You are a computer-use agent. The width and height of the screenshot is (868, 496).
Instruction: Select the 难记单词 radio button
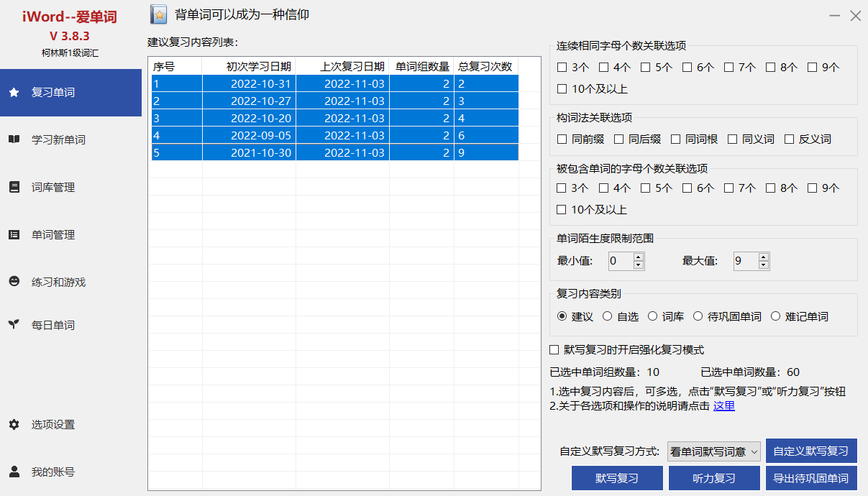[776, 316]
